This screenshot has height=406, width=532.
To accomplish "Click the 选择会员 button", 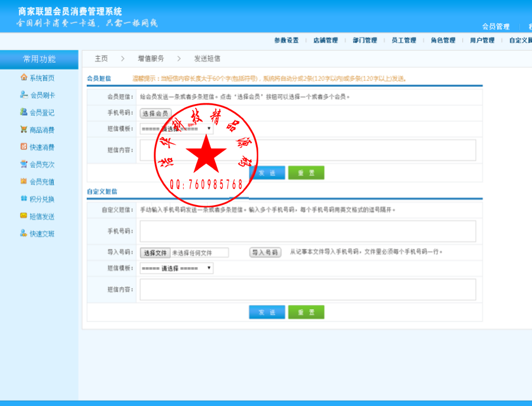I will coord(155,113).
